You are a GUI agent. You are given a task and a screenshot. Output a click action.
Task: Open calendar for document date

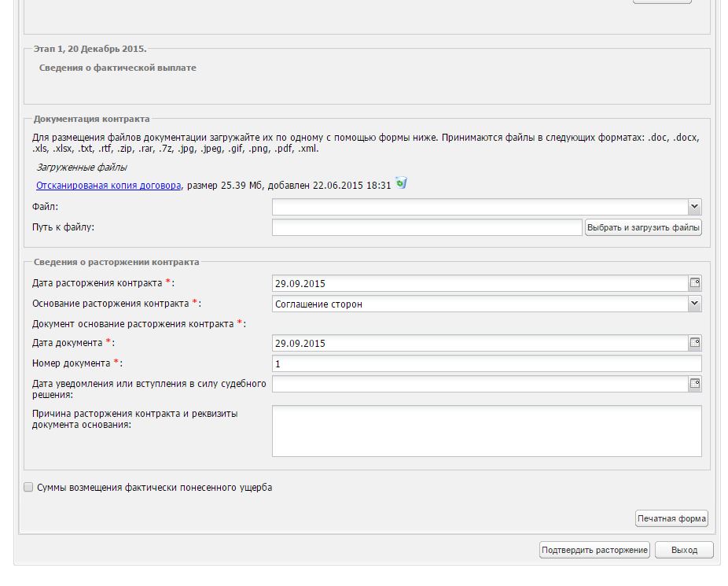pos(694,343)
